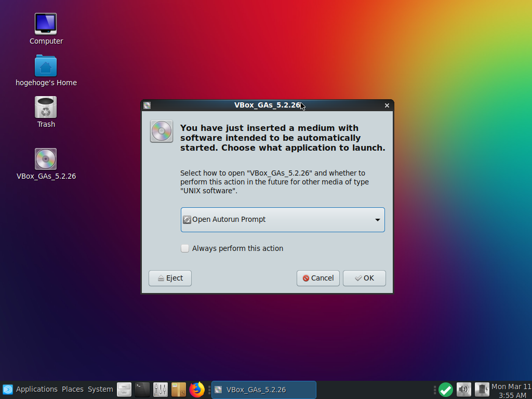
Task: Open the volume speaker tray icon
Action: 464,390
